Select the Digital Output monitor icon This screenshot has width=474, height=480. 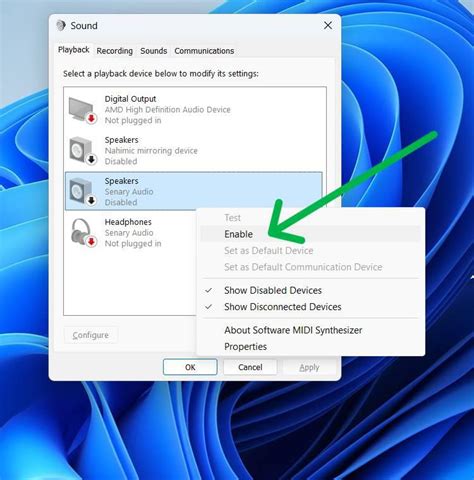point(82,110)
